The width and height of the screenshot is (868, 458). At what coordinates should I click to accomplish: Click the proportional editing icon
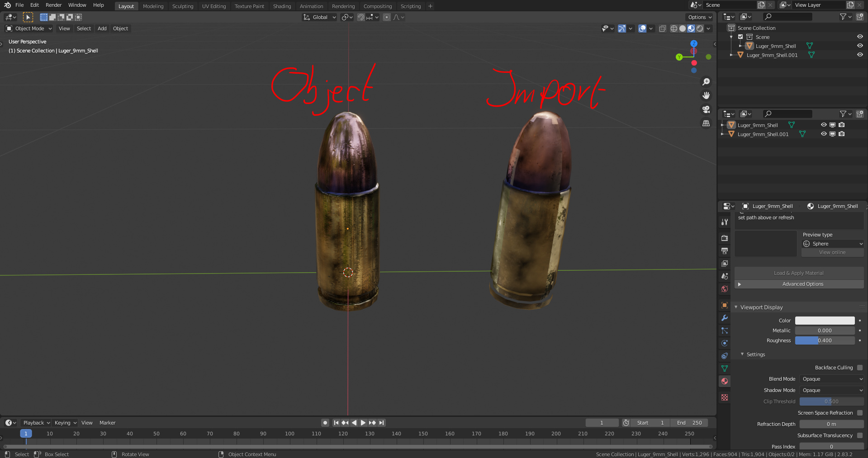[387, 17]
